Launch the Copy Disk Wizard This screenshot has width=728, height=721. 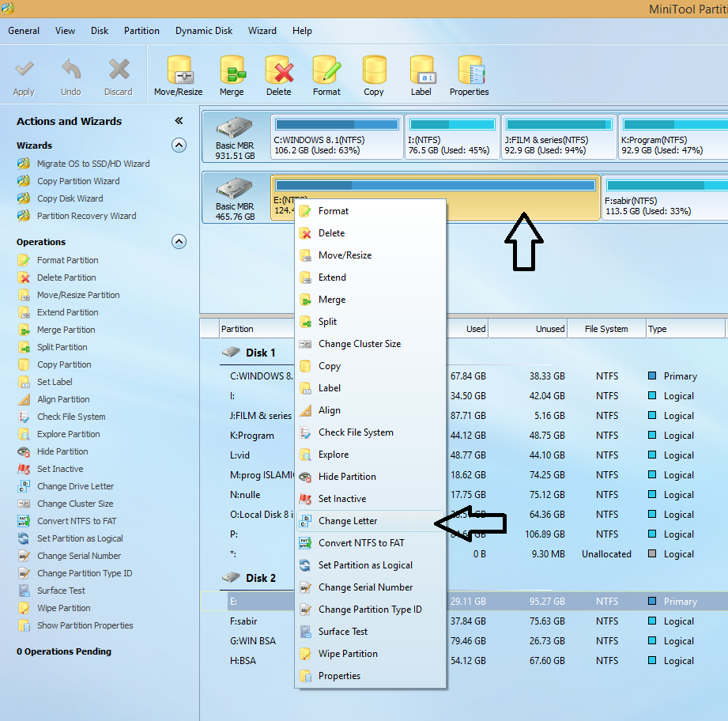(60, 198)
